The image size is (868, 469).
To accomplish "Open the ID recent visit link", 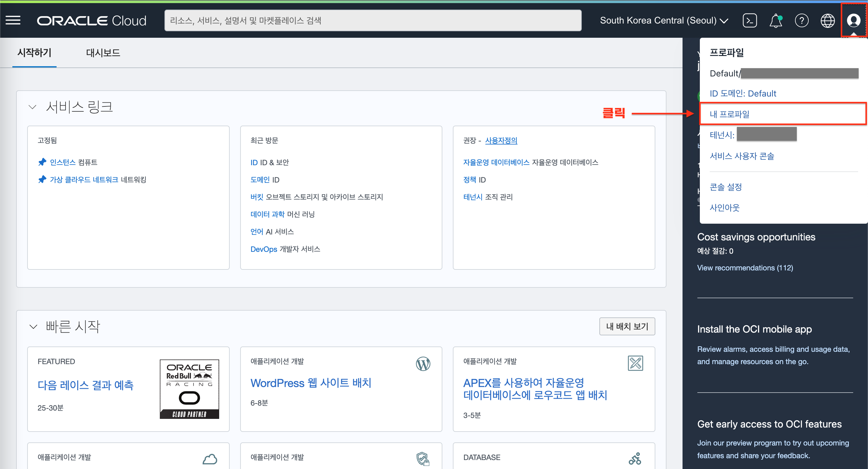I will [x=254, y=162].
